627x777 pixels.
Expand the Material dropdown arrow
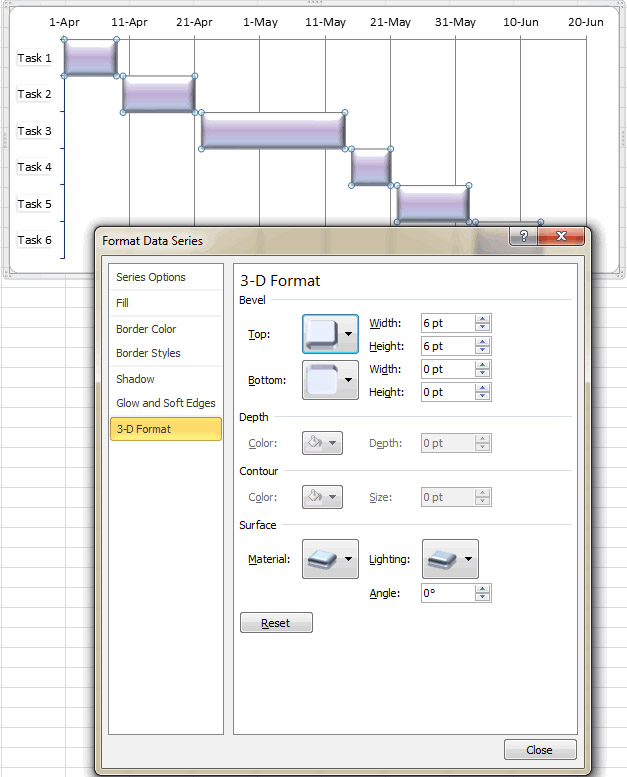(348, 560)
